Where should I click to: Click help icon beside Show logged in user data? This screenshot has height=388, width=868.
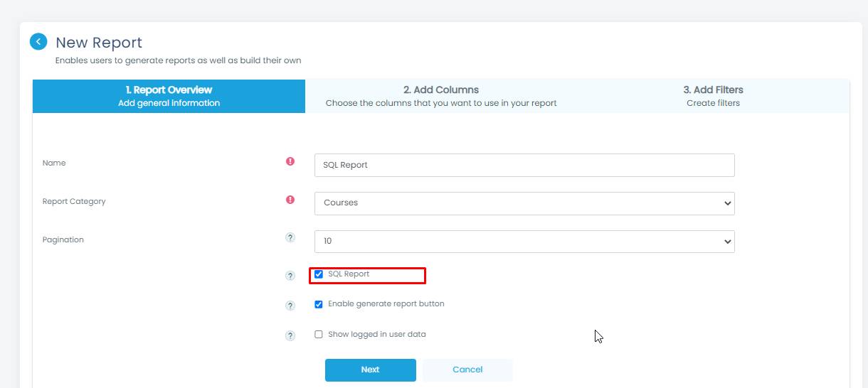(290, 336)
